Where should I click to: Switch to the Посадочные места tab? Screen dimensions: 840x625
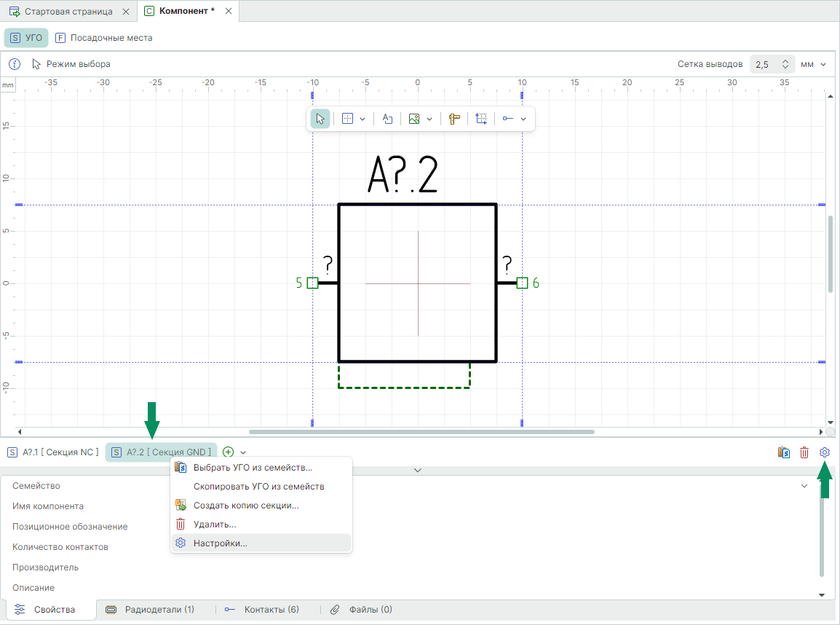104,38
